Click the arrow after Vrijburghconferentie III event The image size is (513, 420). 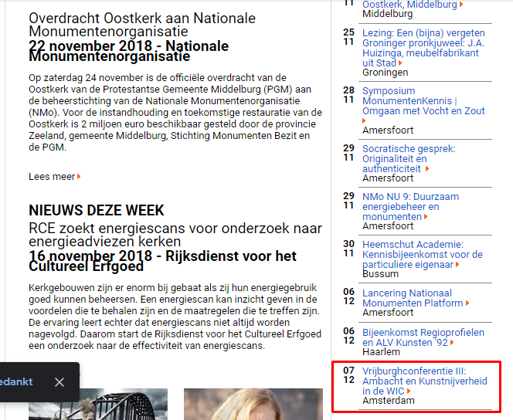409,391
